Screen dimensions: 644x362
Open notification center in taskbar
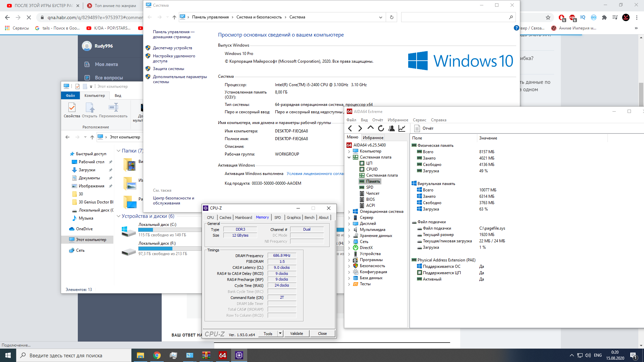point(633,355)
